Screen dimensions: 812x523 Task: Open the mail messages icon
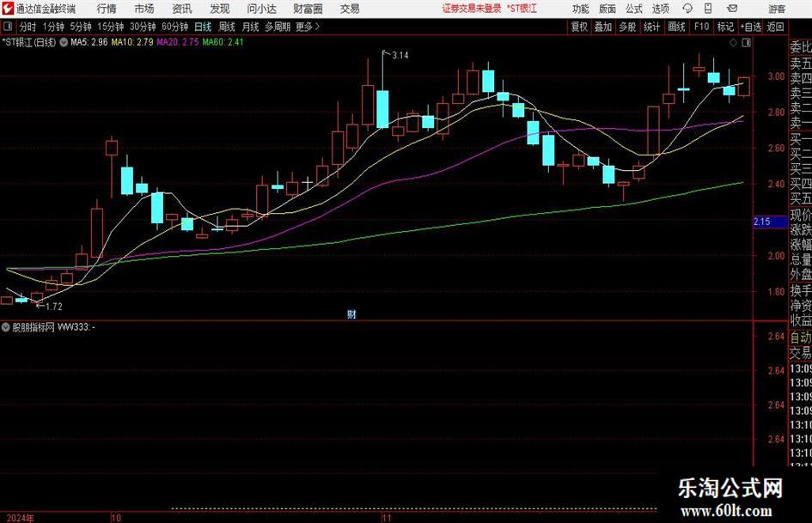[x=732, y=9]
